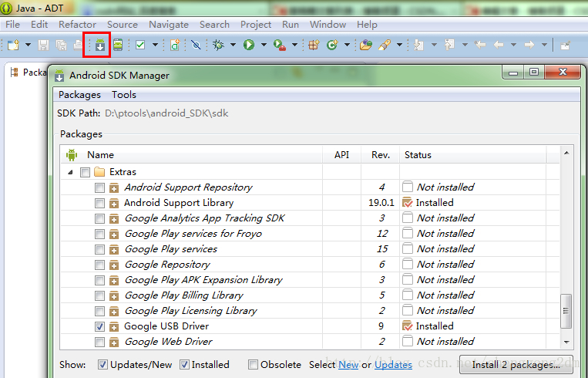Click the Select Updates link

coord(393,364)
